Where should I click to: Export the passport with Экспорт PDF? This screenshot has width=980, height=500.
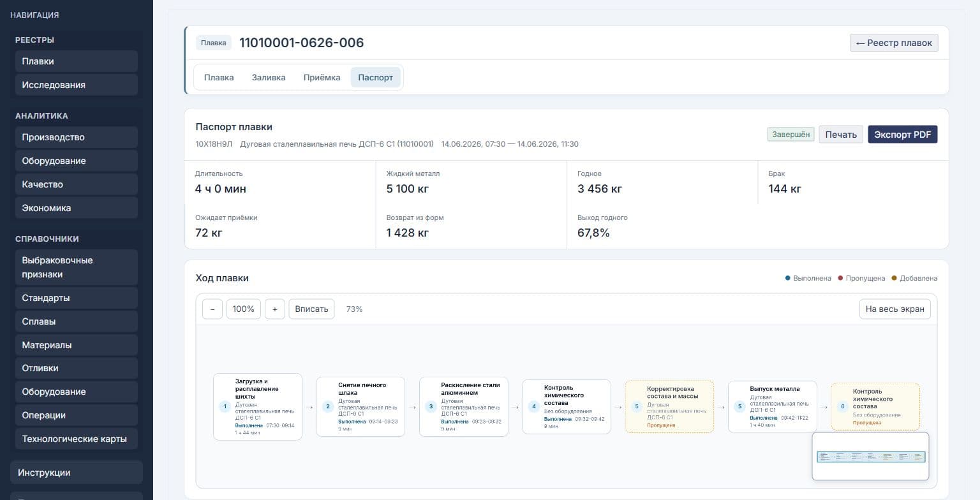coord(903,135)
